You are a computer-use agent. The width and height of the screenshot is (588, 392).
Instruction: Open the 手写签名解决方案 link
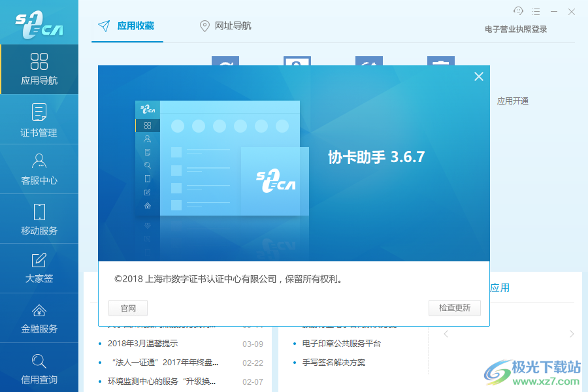point(334,363)
